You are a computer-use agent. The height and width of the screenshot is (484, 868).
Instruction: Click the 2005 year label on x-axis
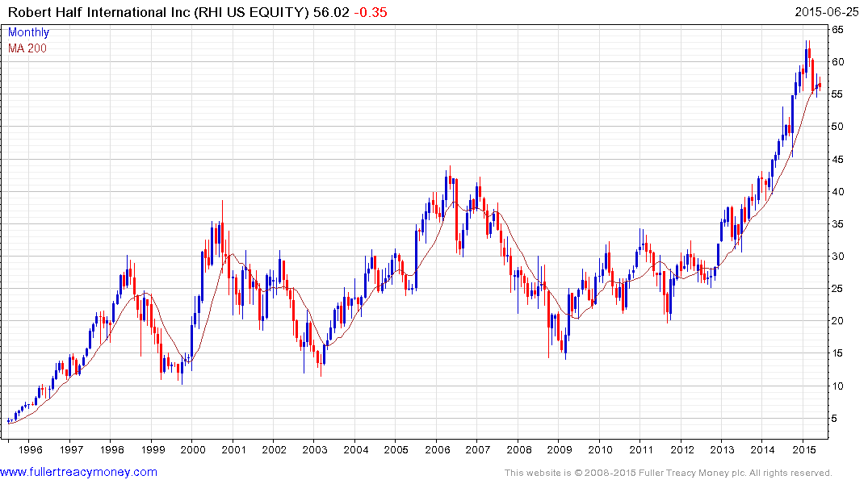(396, 449)
